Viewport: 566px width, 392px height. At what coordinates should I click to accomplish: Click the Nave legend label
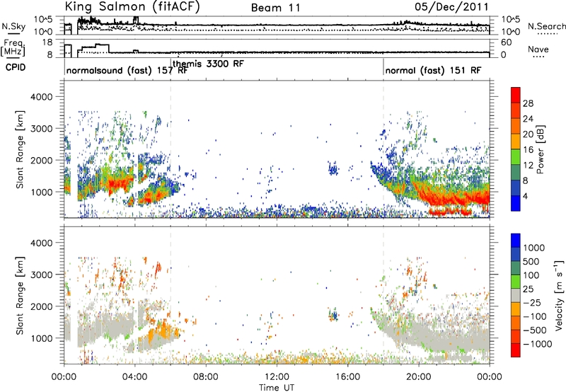coord(538,50)
